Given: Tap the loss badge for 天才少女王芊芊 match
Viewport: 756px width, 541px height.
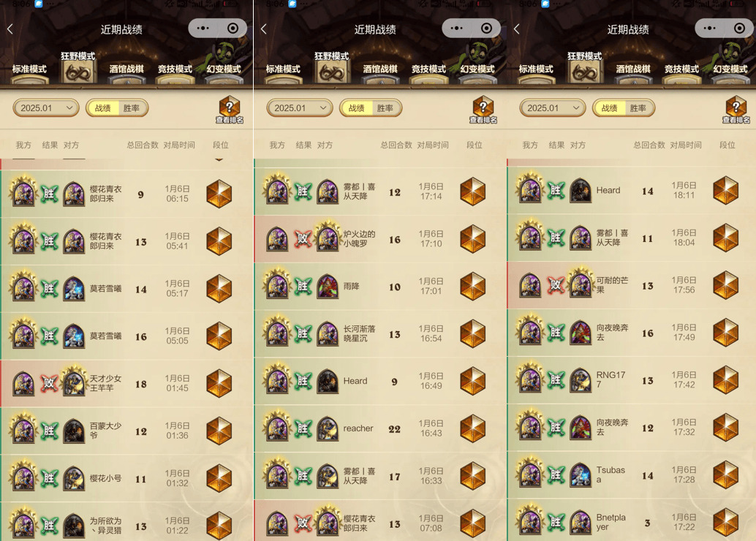Looking at the screenshot, I should (49, 384).
